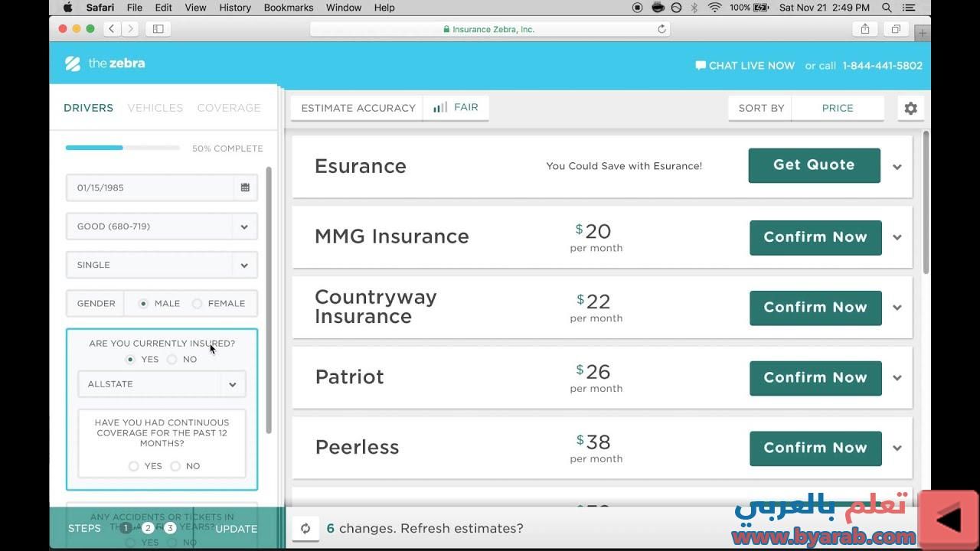The image size is (980, 551).
Task: Go back with Safari back arrow
Action: tap(112, 29)
